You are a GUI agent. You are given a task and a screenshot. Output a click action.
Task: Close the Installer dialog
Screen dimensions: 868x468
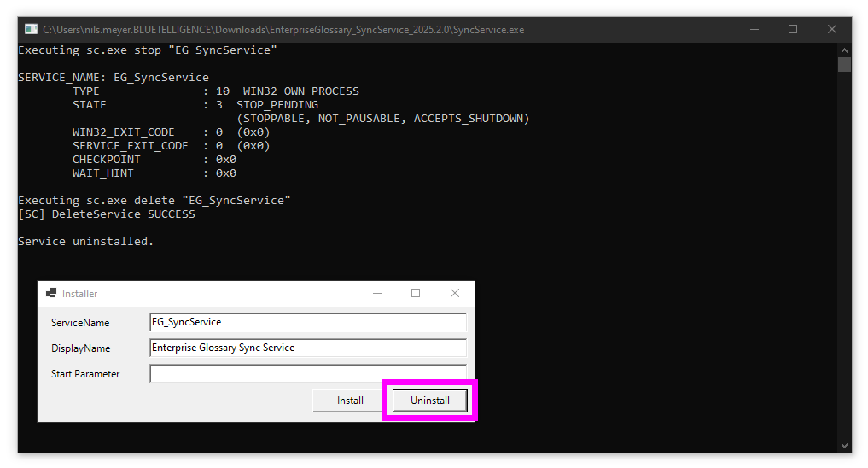tap(455, 293)
